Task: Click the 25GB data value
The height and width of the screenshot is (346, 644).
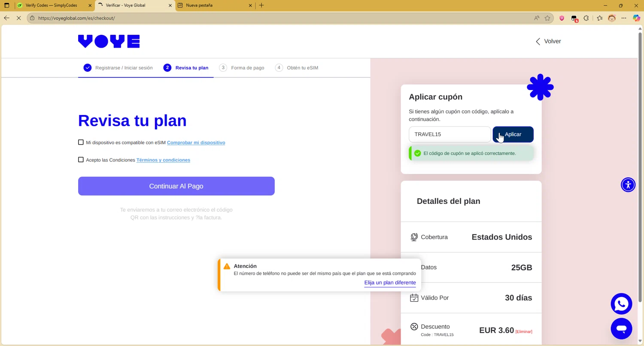Action: pyautogui.click(x=522, y=267)
